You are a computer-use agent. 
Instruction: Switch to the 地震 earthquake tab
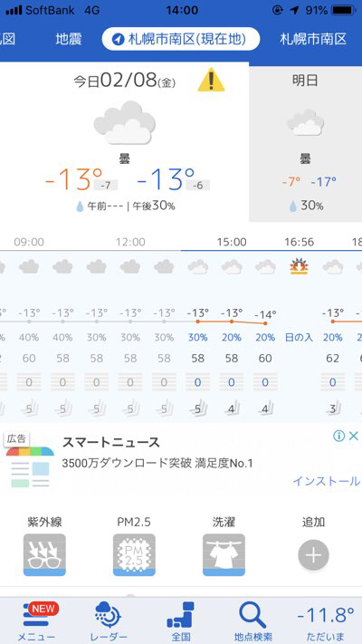pyautogui.click(x=69, y=40)
